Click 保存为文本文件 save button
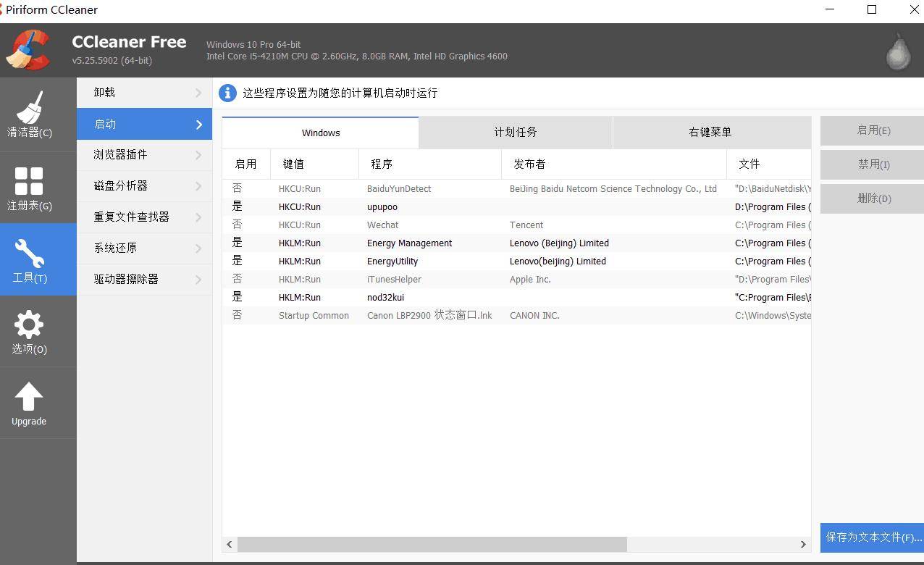The image size is (924, 565). point(872,537)
